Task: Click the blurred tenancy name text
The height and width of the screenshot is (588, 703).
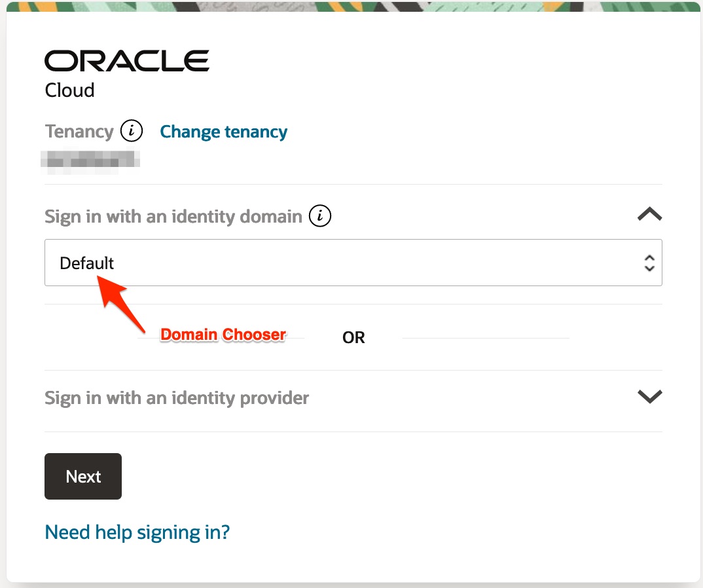Action: [92, 159]
